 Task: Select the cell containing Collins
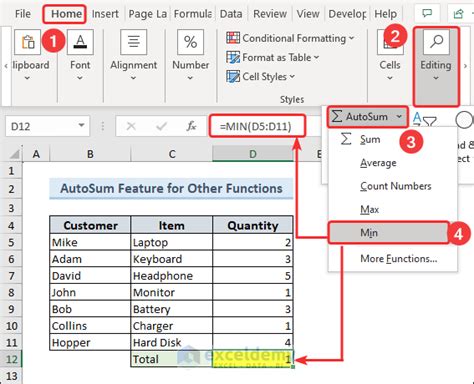click(x=90, y=326)
